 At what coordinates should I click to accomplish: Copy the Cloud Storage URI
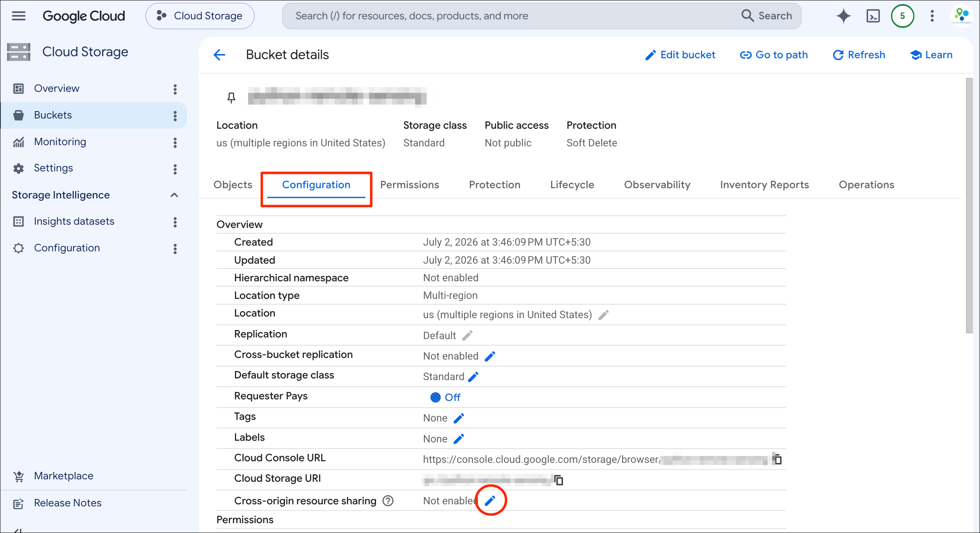[558, 480]
